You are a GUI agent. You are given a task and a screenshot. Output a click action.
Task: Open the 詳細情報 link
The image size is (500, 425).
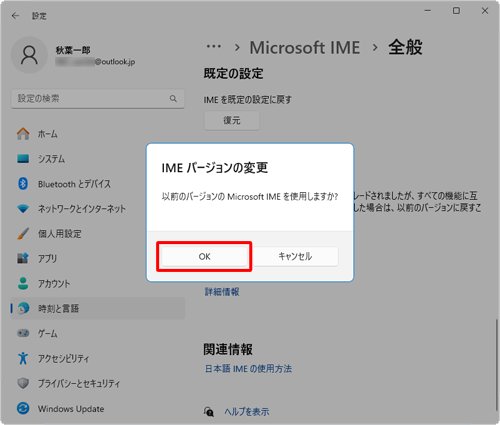pos(222,292)
